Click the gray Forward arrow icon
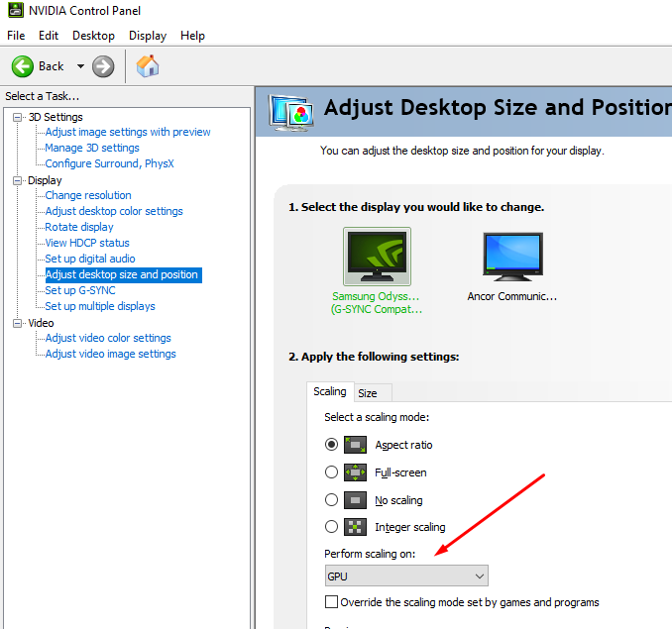 click(103, 66)
